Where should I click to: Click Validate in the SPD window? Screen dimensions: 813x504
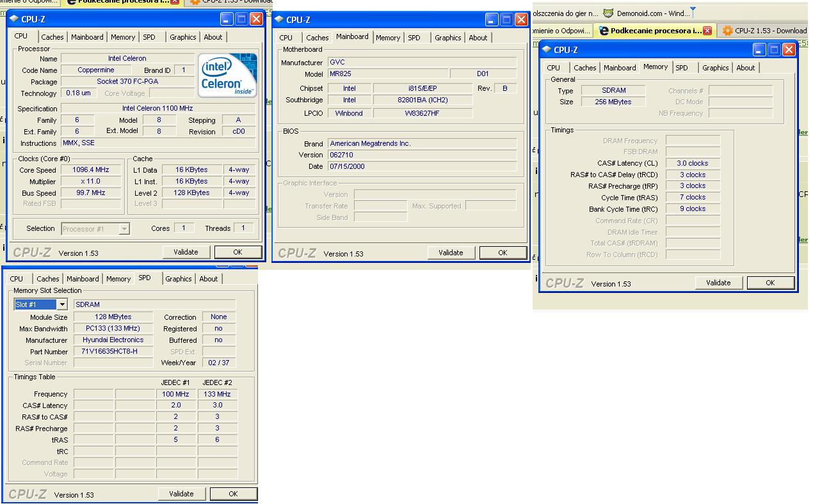pyautogui.click(x=182, y=494)
